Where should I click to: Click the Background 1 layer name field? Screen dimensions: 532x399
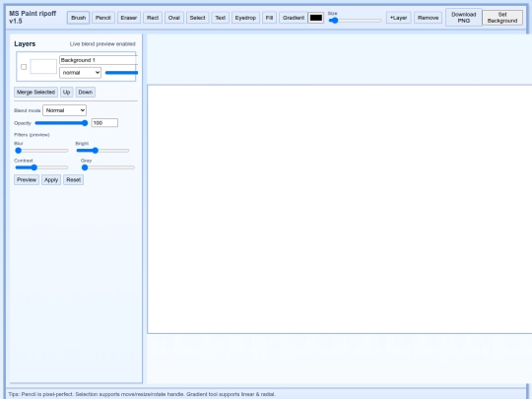coord(99,60)
